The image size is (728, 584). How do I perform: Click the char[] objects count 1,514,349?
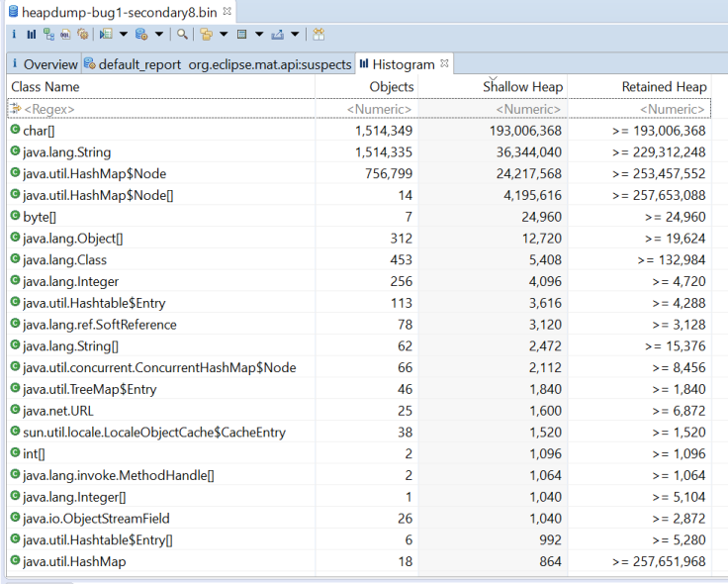384,131
